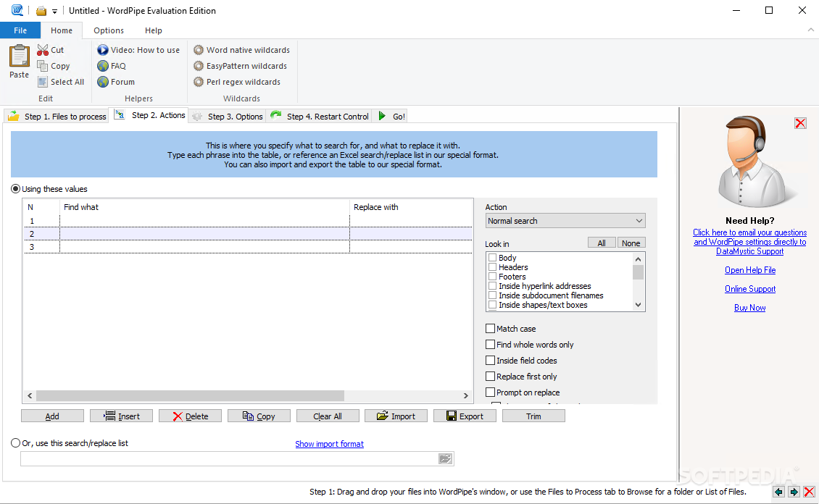
Task: Click the next tip green arrow
Action: coord(794,492)
